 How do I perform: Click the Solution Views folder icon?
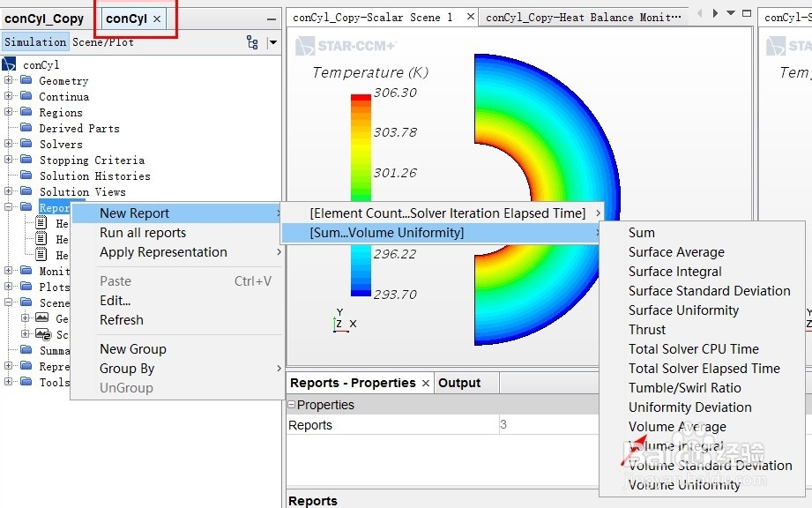pyautogui.click(x=26, y=191)
